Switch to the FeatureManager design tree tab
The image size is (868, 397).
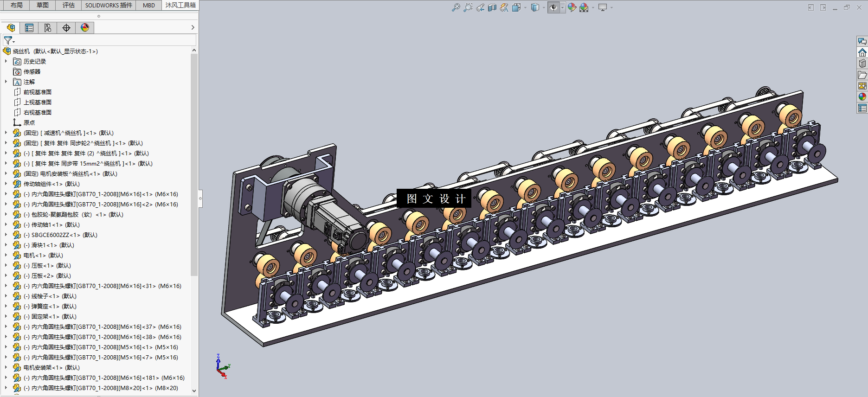pos(11,28)
